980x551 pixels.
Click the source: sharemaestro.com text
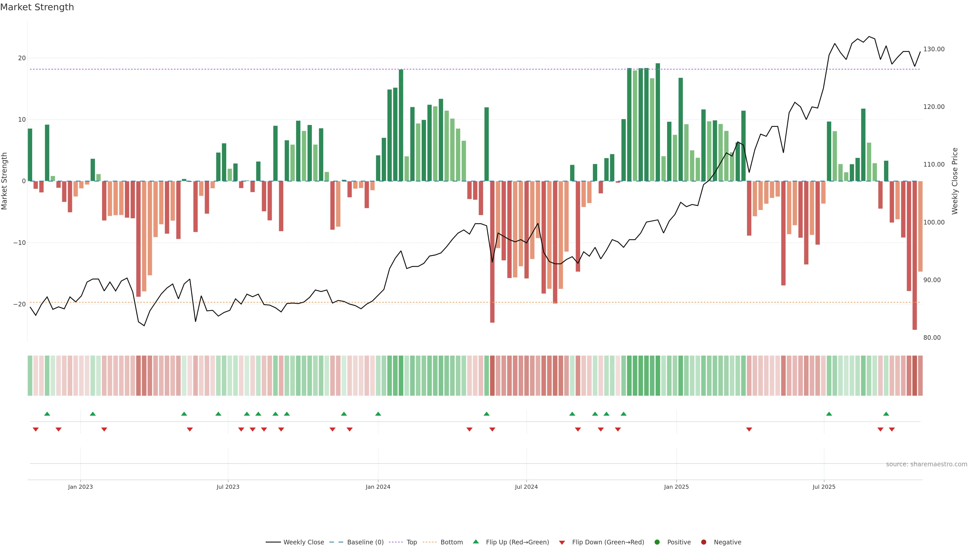(x=926, y=464)
